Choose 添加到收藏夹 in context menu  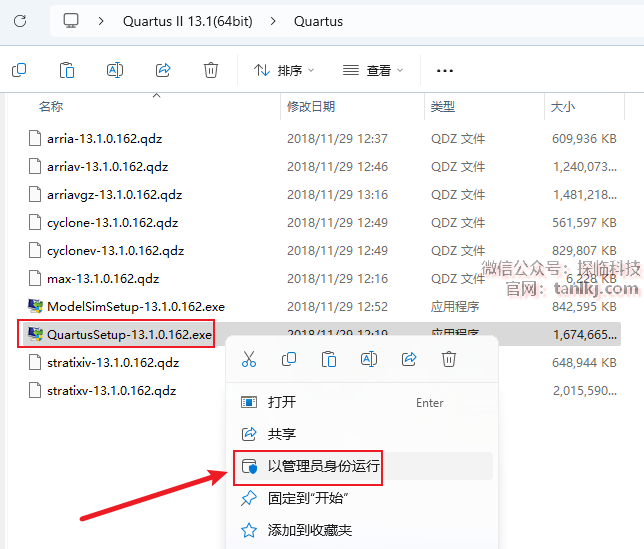(363, 530)
